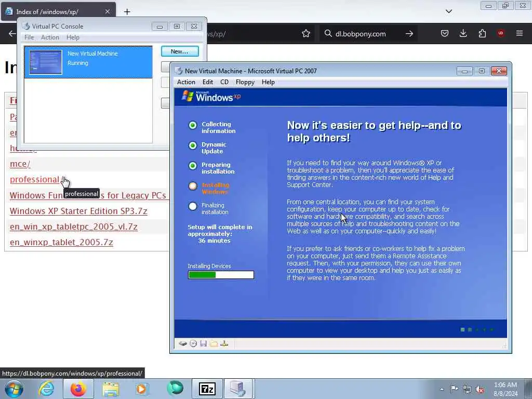
Task: Bookmark this page with the star icon
Action: click(x=306, y=33)
